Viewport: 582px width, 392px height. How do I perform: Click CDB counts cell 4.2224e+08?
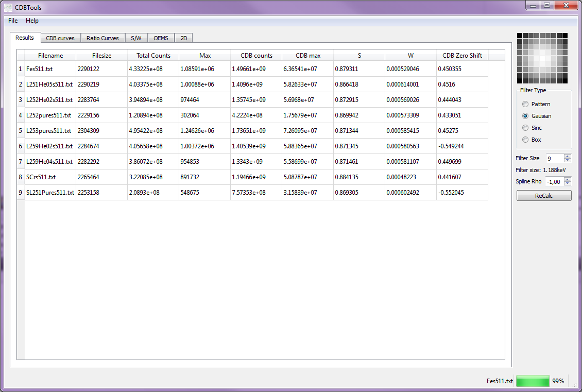coord(256,115)
